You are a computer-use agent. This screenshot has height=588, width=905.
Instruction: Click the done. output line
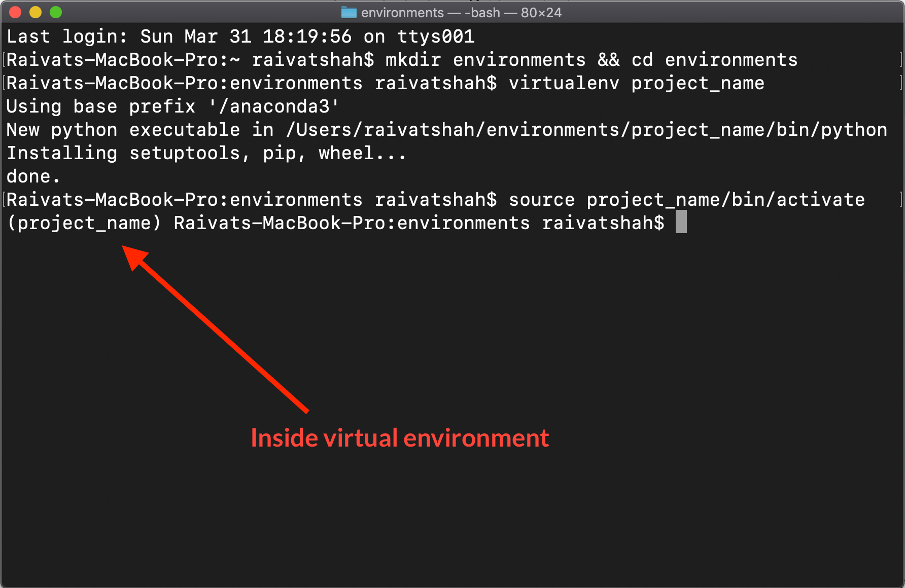32,176
